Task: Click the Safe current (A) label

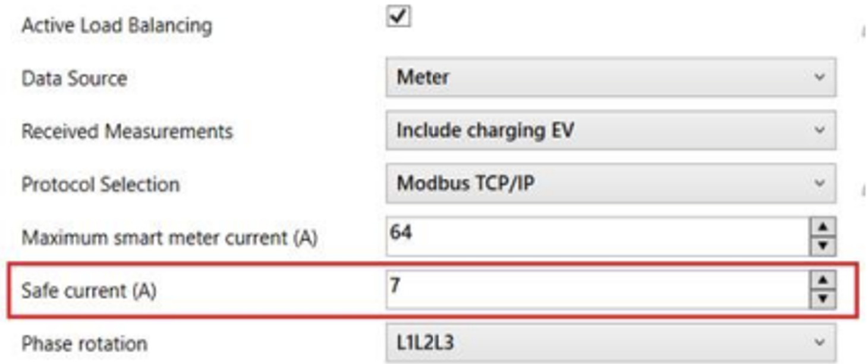Action: coord(89,291)
